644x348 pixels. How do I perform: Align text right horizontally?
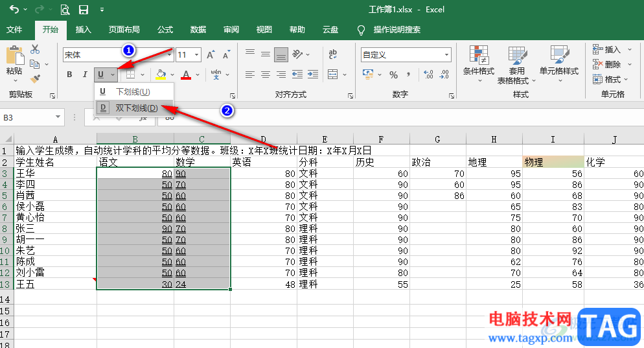281,75
